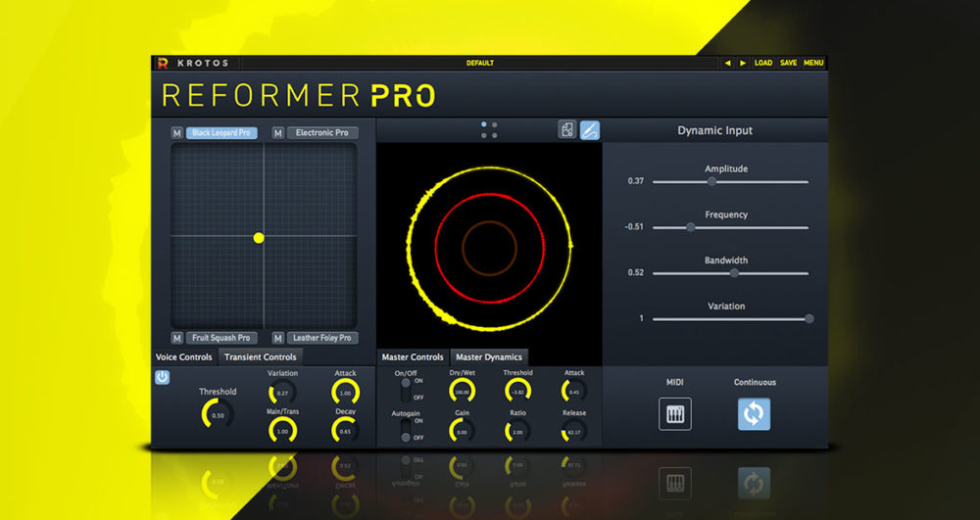
Task: Select the top-right voice dot indicator
Action: pyautogui.click(x=494, y=124)
